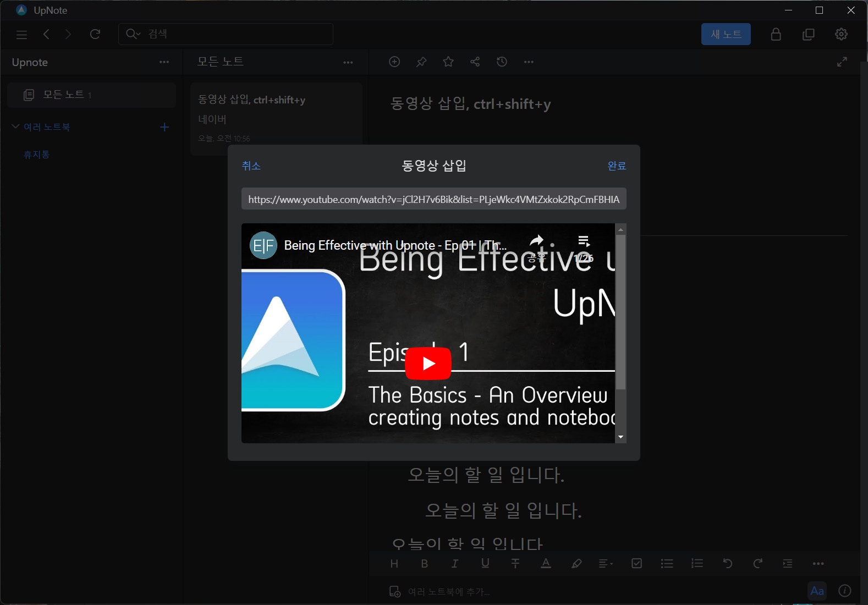Open the 모든 노트 list more options
Image resolution: width=868 pixels, height=605 pixels.
(348, 62)
